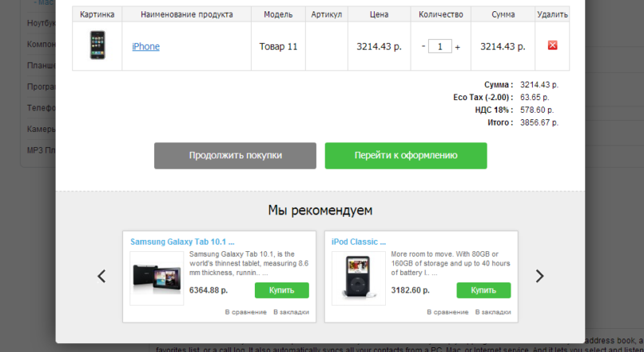
Task: Click Samsung Galaxy Tab product thumbnail
Action: [157, 278]
